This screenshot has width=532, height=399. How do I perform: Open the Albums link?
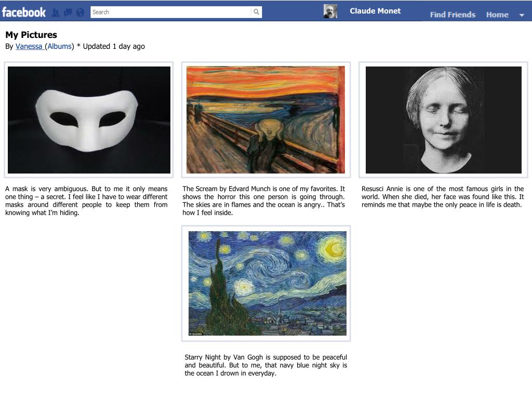coord(59,46)
